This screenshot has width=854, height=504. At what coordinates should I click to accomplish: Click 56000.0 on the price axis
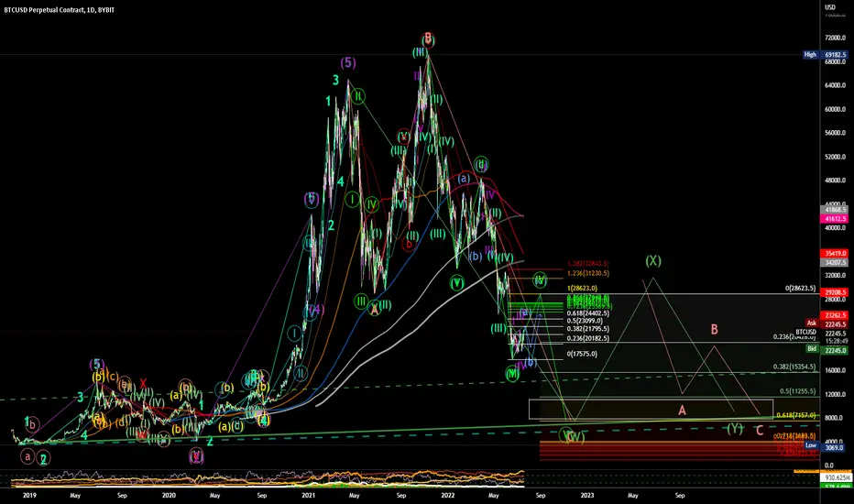(836, 133)
